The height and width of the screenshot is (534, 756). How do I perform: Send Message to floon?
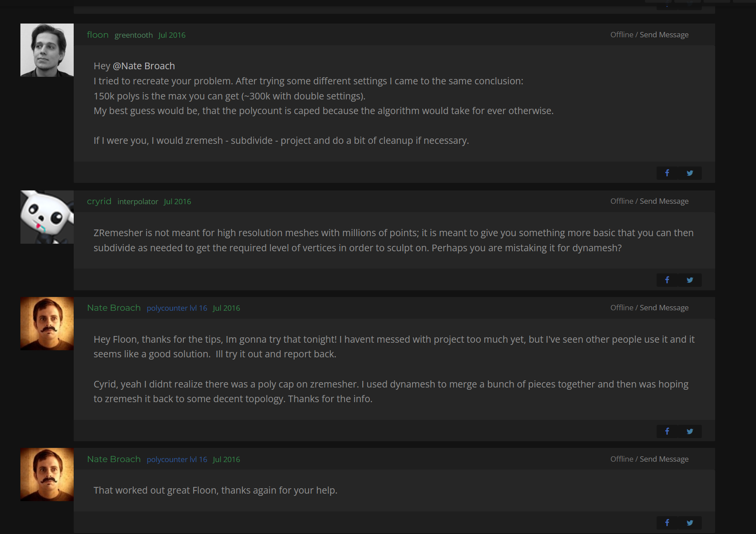pos(664,35)
